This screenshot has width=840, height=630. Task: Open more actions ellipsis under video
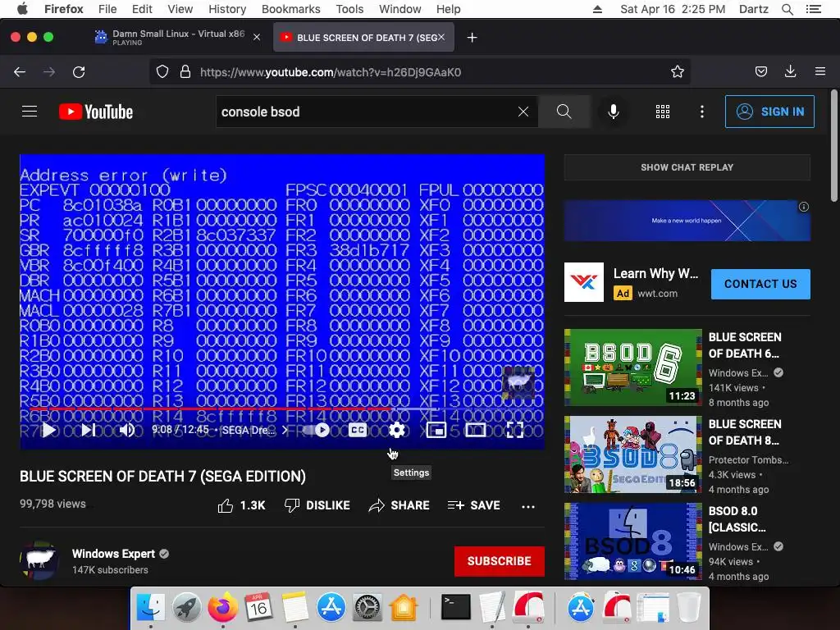click(x=528, y=506)
